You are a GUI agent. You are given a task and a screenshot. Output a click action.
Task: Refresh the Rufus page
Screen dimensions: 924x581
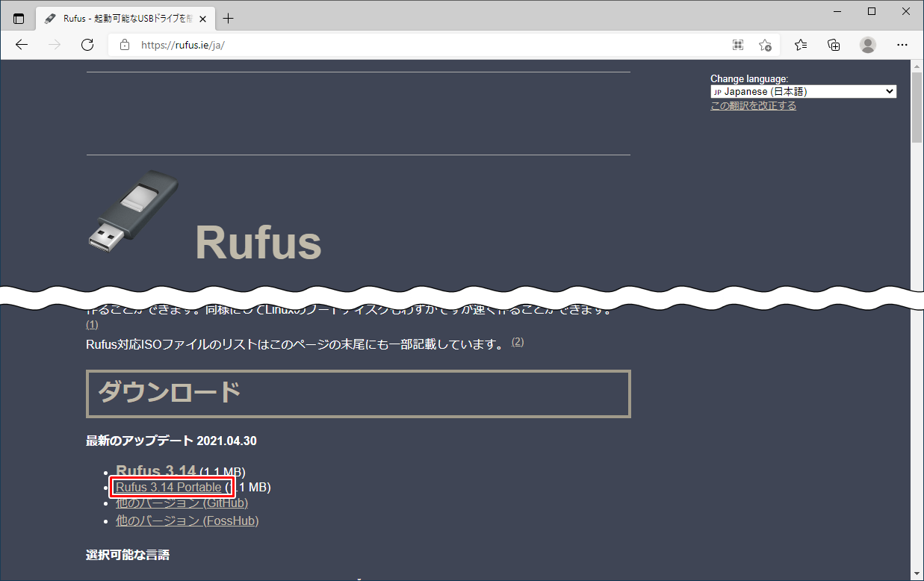click(x=87, y=45)
